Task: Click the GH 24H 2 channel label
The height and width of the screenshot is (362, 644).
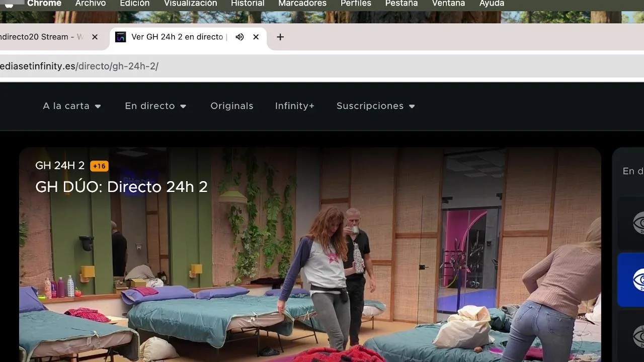Action: tap(60, 166)
